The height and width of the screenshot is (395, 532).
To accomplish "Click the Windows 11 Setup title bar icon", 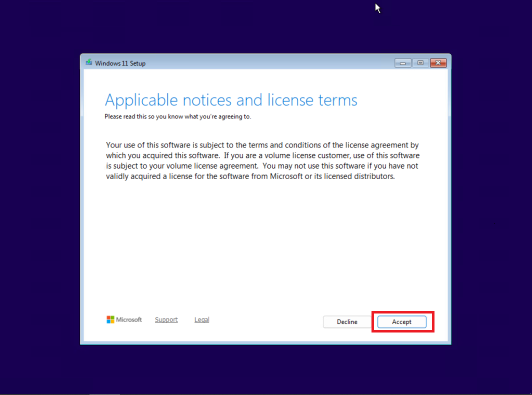I will pos(89,63).
